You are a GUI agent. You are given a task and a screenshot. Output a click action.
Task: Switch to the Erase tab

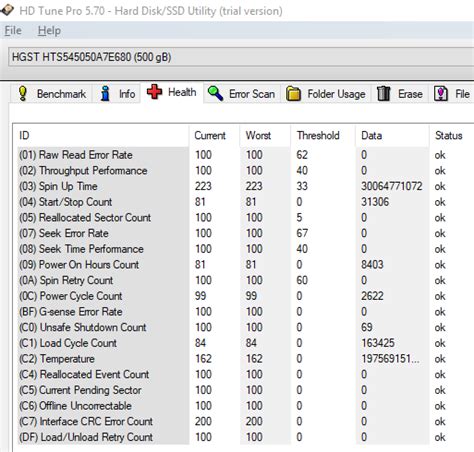[400, 94]
